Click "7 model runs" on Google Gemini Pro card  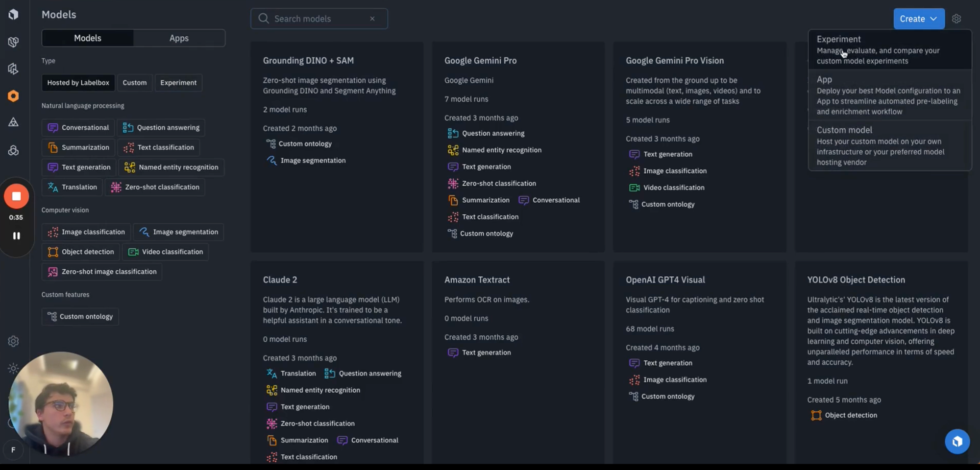[466, 99]
